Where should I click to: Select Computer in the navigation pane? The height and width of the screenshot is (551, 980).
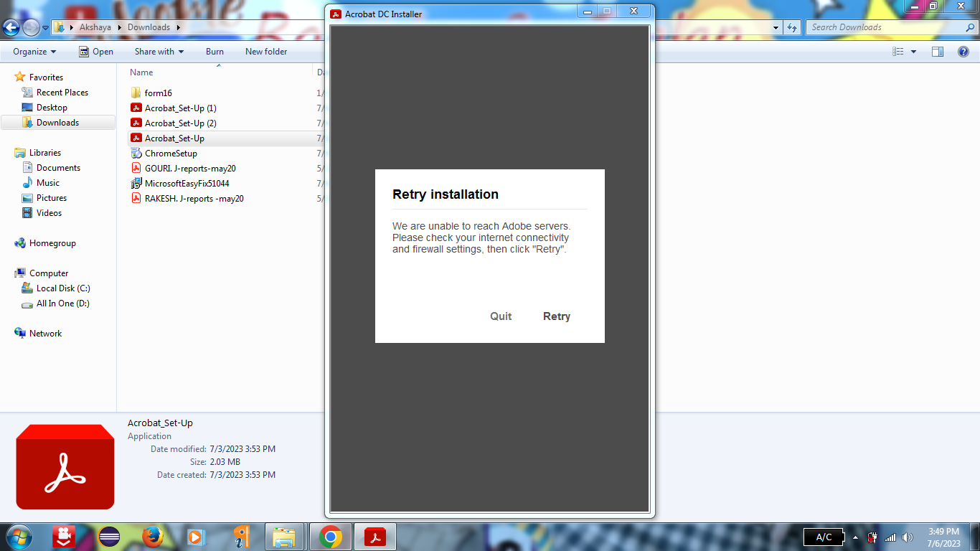pyautogui.click(x=49, y=273)
